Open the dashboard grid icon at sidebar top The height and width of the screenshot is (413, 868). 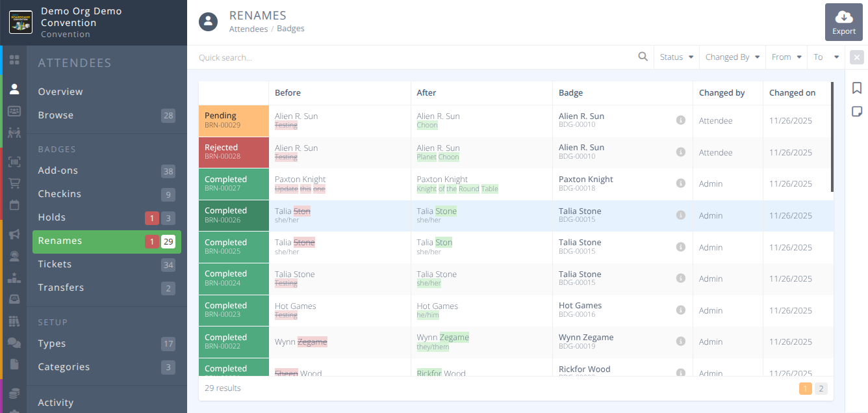[x=14, y=59]
